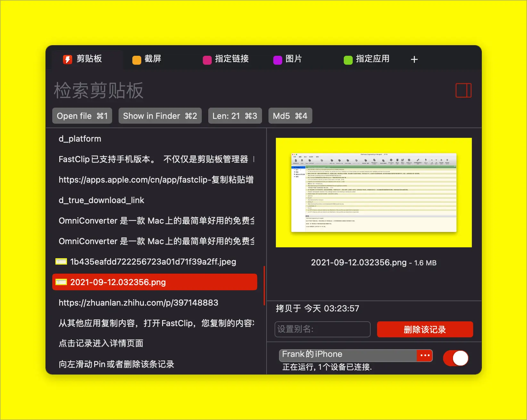The height and width of the screenshot is (420, 527).
Task: Click the screenshot preview image
Action: [x=374, y=193]
